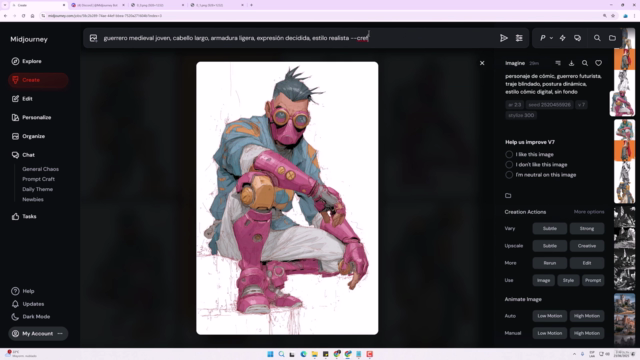Rerun the image job
The image size is (640, 360).
coord(550,263)
